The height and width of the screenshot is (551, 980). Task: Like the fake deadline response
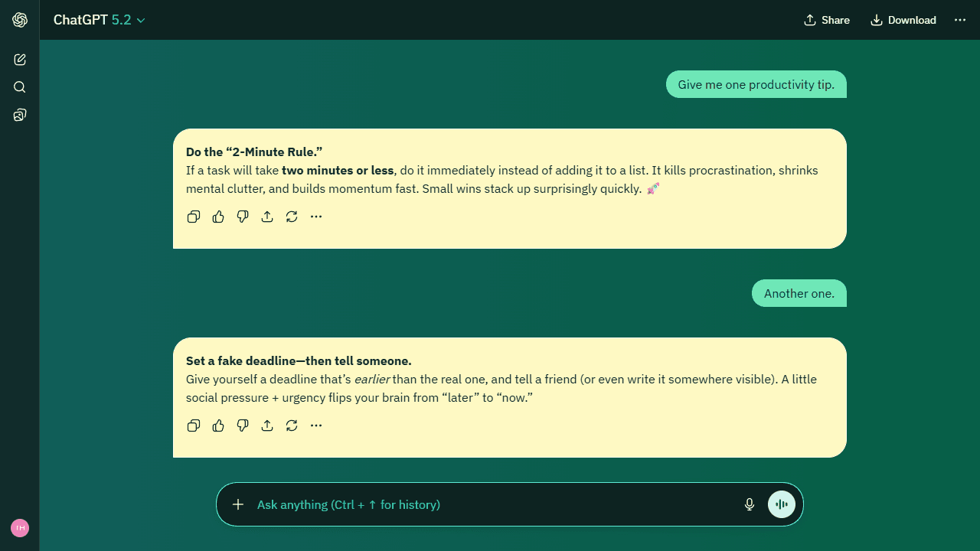click(218, 425)
